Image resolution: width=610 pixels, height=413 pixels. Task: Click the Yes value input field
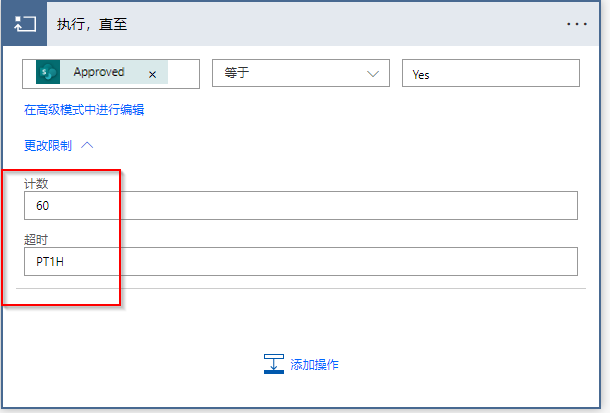491,73
